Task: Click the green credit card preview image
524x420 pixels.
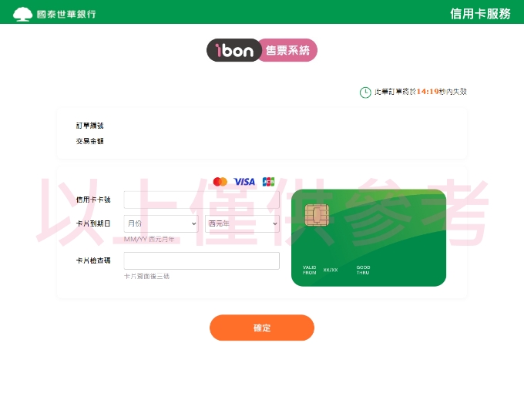Action: point(368,237)
